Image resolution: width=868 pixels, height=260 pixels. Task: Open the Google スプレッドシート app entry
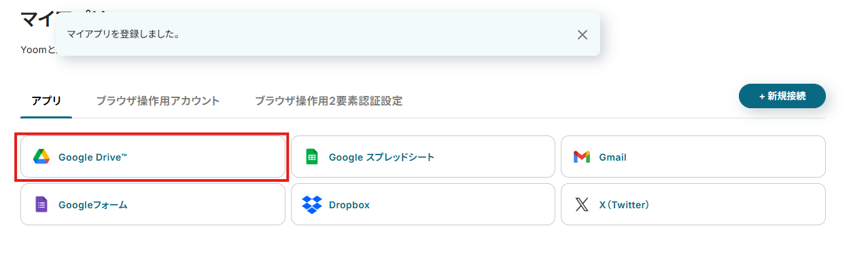point(381,157)
